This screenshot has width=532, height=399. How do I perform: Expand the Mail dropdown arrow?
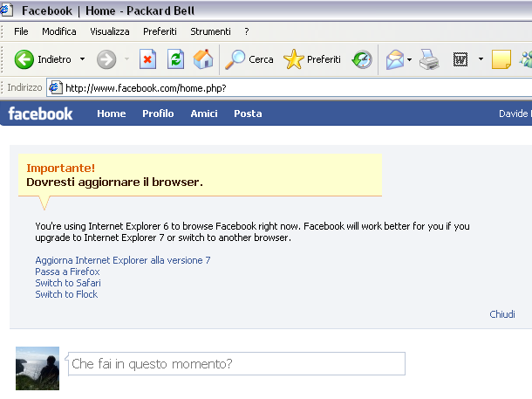pos(410,59)
